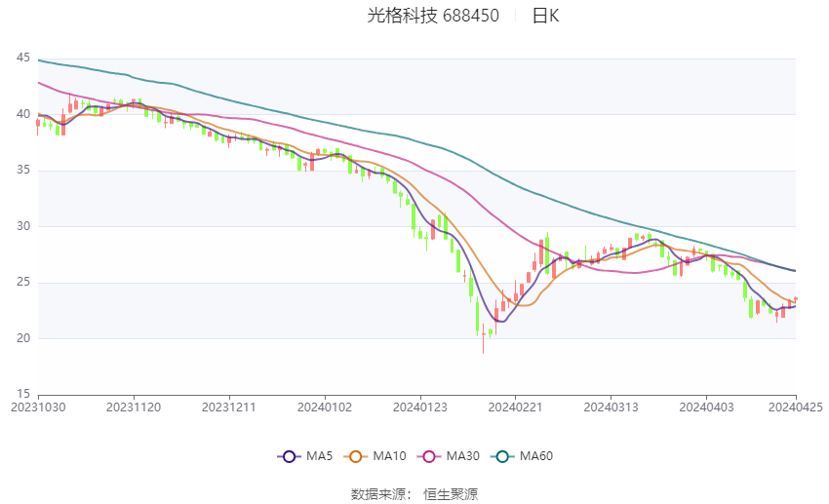Image resolution: width=829 pixels, height=504 pixels.
Task: Toggle the MA5 legend entry
Action: point(305,456)
